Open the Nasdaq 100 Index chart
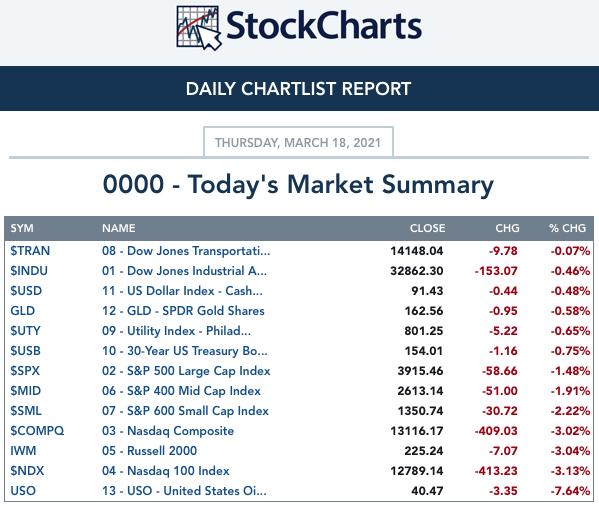599x506 pixels. 166,471
